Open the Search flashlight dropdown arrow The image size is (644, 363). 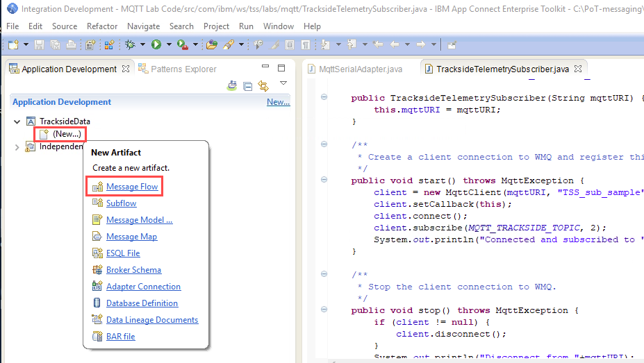[242, 44]
